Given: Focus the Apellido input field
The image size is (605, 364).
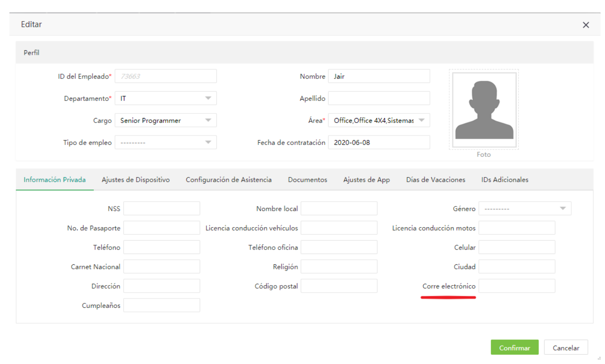Looking at the screenshot, I should click(379, 98).
